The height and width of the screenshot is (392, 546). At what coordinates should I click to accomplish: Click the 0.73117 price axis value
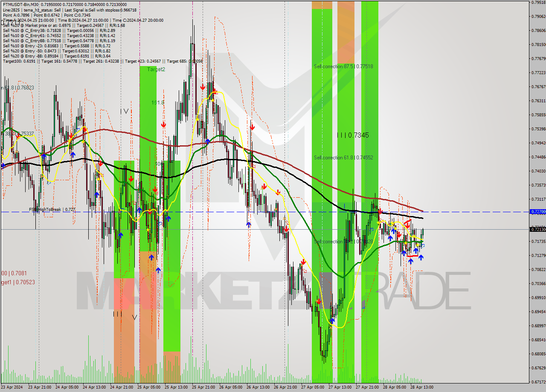[x=539, y=199]
